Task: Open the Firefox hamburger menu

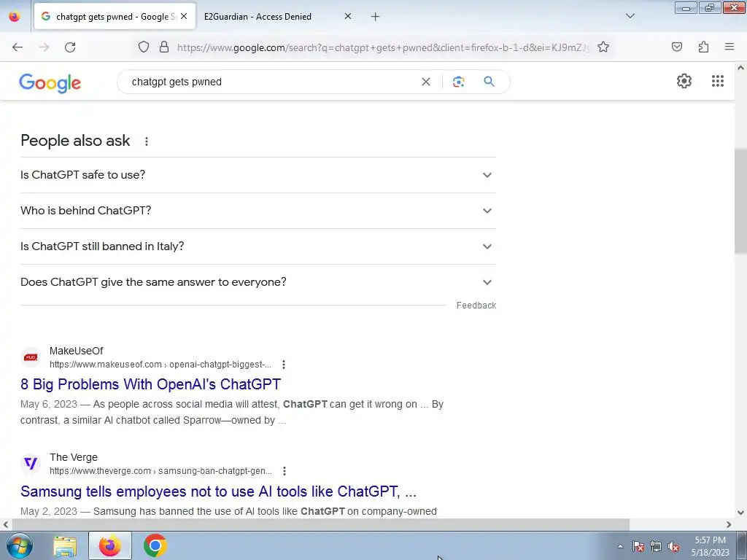Action: 729,47
